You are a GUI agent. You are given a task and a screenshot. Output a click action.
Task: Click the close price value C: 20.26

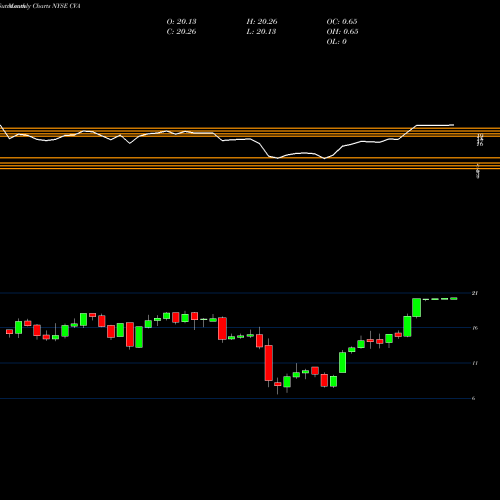(181, 32)
